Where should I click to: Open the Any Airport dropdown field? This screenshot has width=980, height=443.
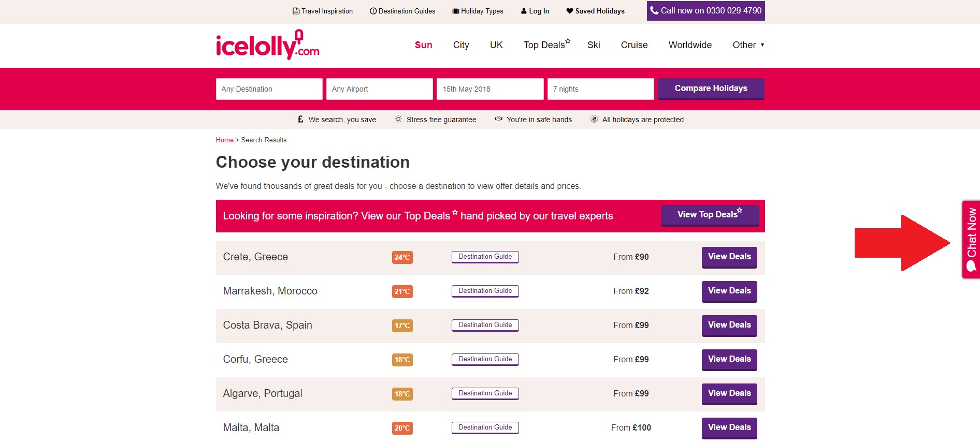[380, 89]
